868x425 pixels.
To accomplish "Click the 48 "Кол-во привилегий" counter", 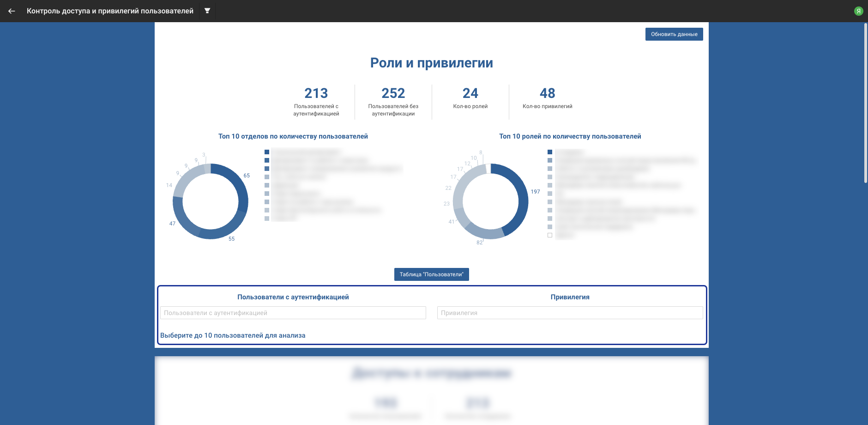I will click(547, 94).
